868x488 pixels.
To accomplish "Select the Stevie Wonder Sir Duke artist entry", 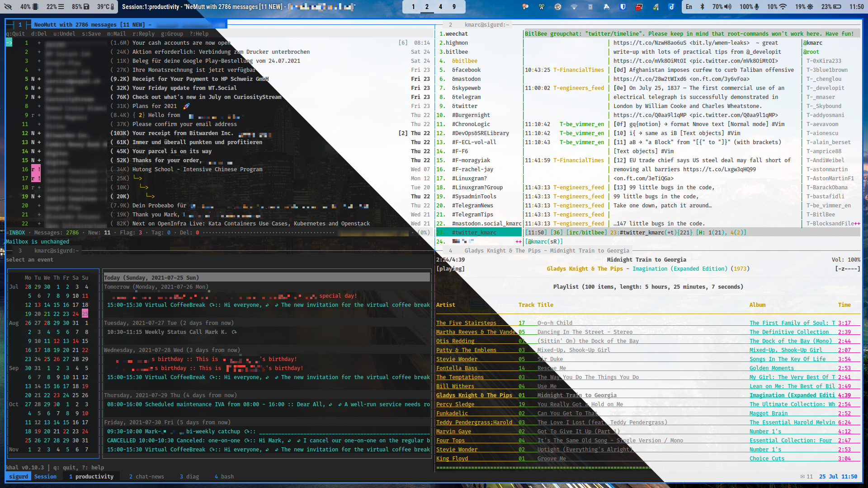I will coord(457,359).
